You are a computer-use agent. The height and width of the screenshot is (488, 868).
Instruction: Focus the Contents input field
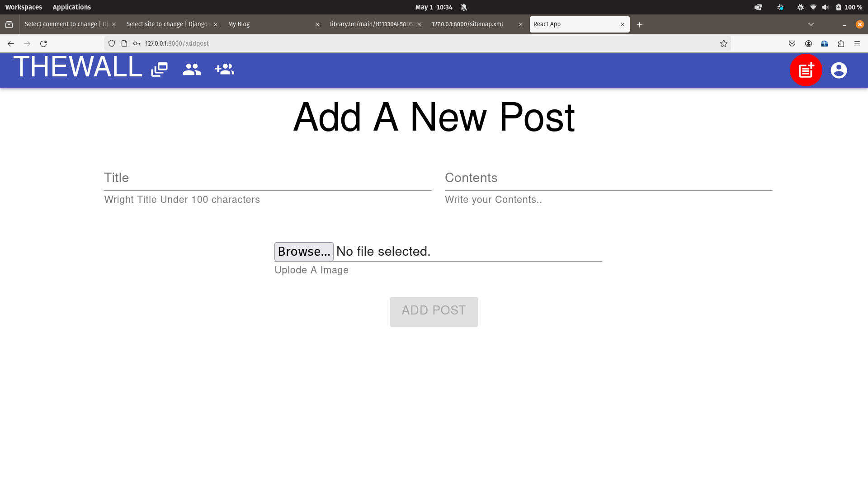click(609, 178)
